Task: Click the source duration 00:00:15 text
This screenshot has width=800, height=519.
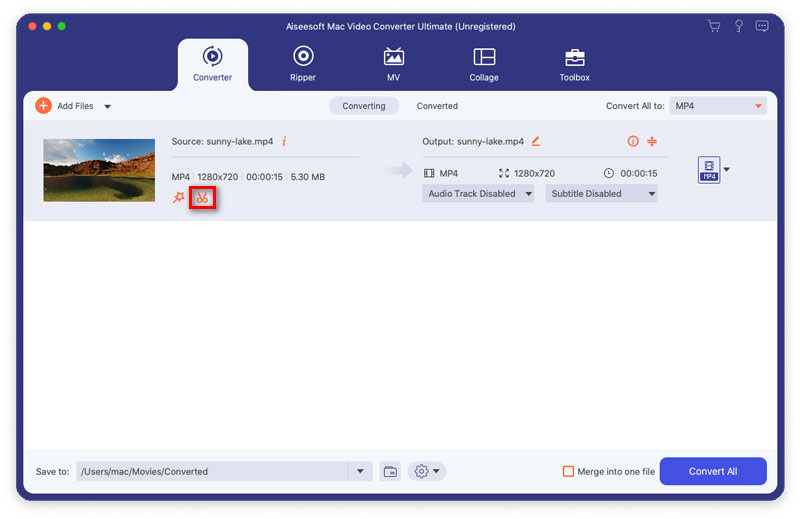Action: [264, 177]
